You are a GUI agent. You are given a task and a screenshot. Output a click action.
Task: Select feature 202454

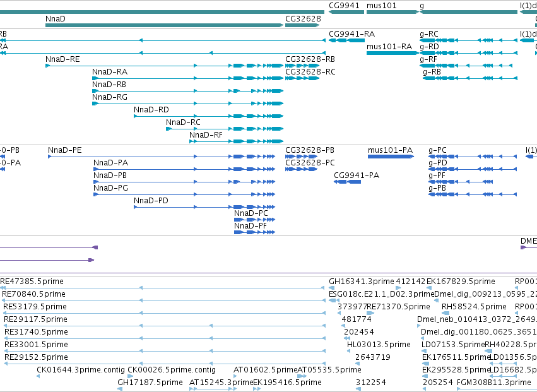pos(347,338)
